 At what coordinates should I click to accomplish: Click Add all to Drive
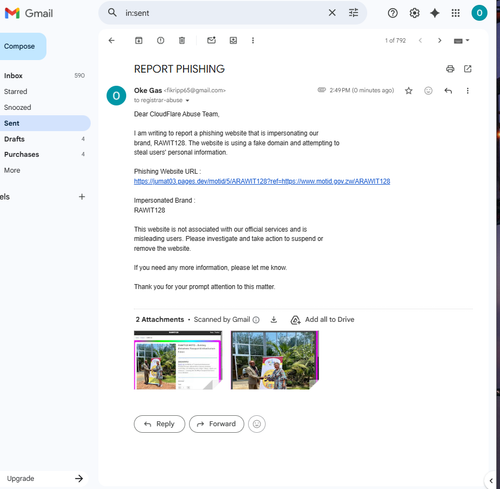coord(322,320)
